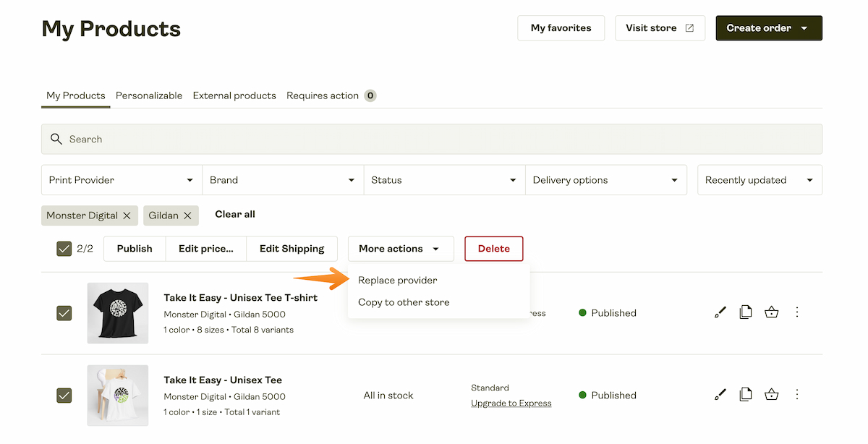Open the Print Provider filter dropdown

121,179
